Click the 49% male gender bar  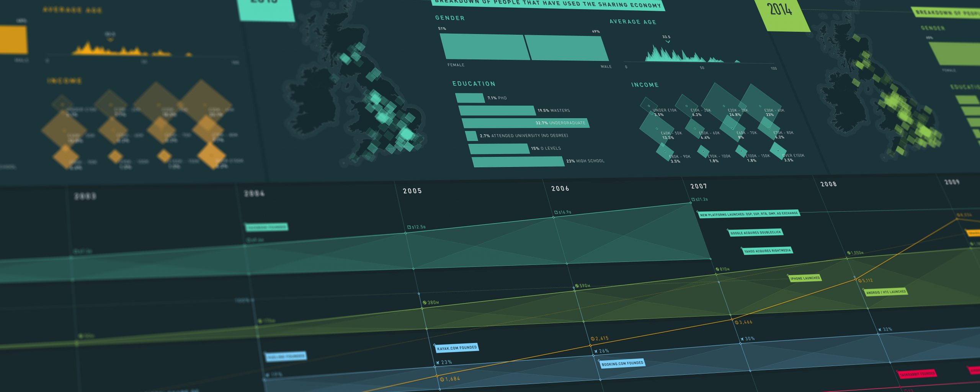click(x=567, y=48)
